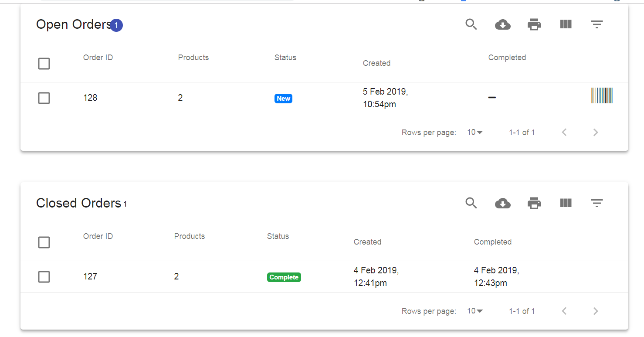Select all rows in Open Orders
This screenshot has width=644, height=337.
[44, 64]
